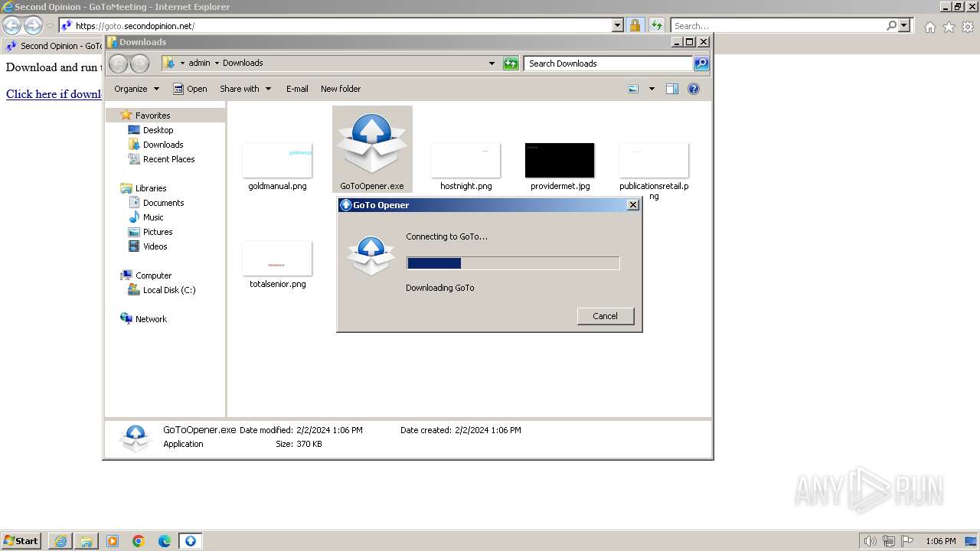Screen dimensions: 980x551
Task: Open the Share with dropdown
Action: click(245, 89)
